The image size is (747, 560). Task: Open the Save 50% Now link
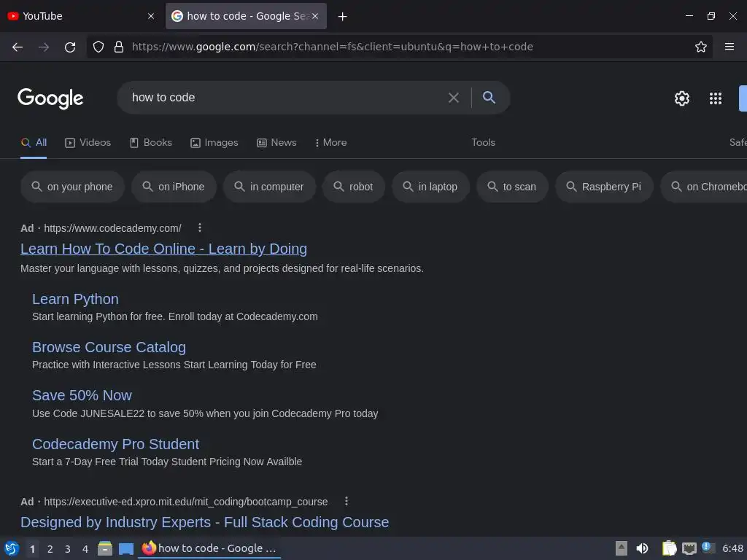pyautogui.click(x=82, y=395)
